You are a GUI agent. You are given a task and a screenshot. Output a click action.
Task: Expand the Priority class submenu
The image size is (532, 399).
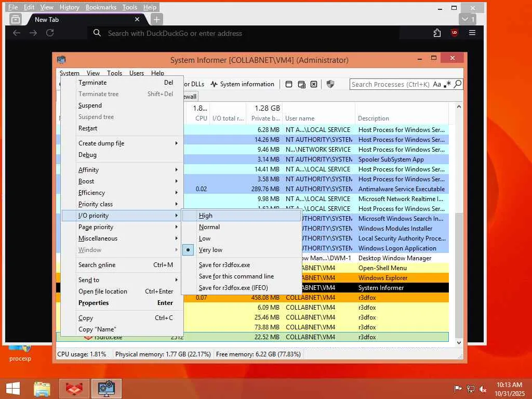[x=122, y=204]
